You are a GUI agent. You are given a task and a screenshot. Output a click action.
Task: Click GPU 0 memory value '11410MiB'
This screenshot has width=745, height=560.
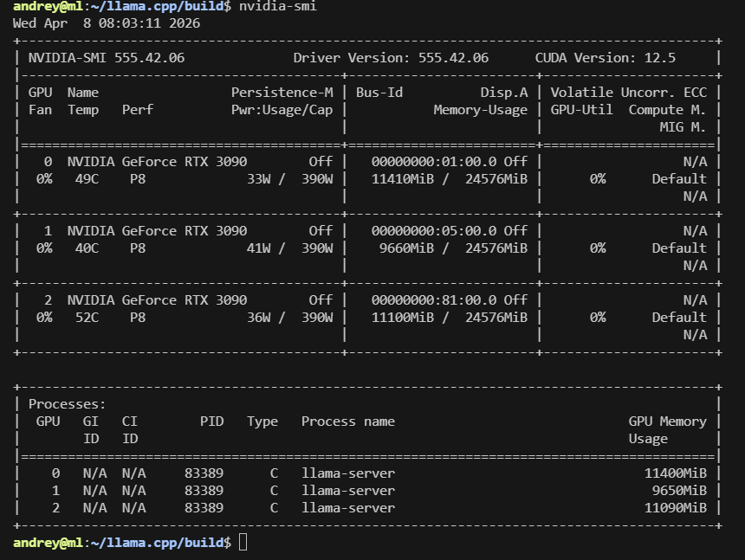(x=403, y=179)
